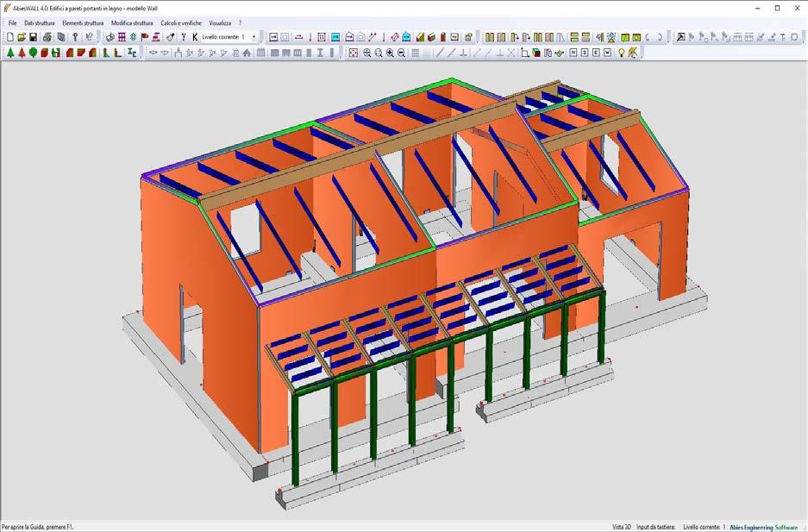808x532 pixels.
Task: Click the copy pages icon
Action: (61, 37)
